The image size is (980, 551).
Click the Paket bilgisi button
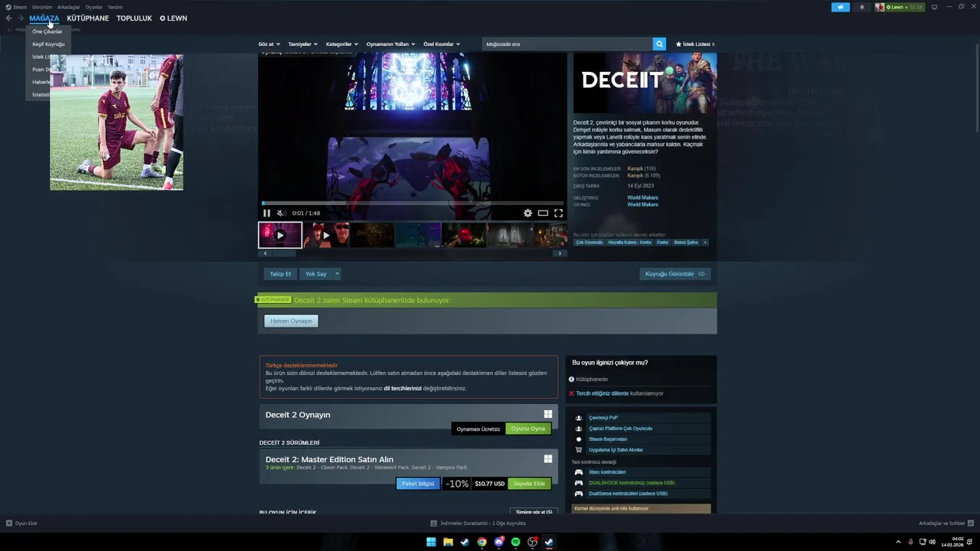[x=418, y=484]
